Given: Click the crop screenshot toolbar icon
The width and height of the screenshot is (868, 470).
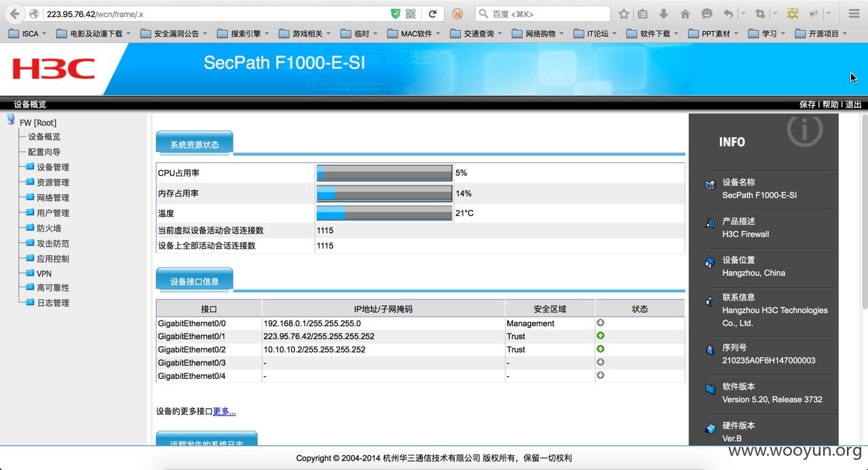Looking at the screenshot, I should point(760,14).
